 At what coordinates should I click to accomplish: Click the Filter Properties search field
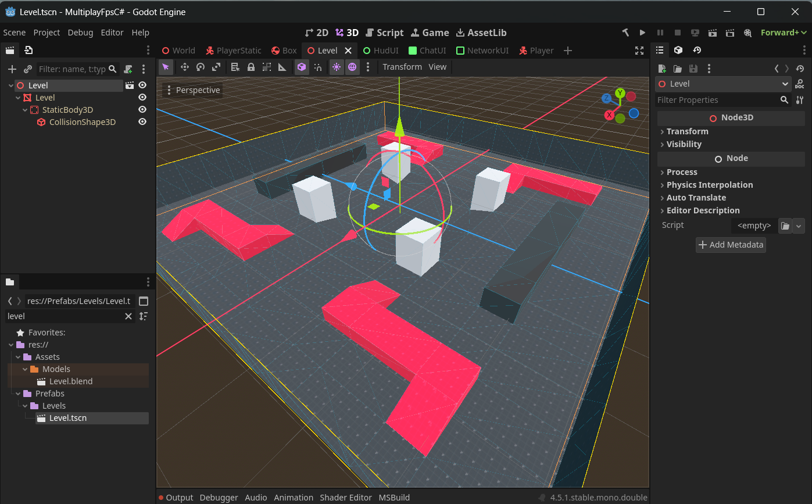[718, 100]
